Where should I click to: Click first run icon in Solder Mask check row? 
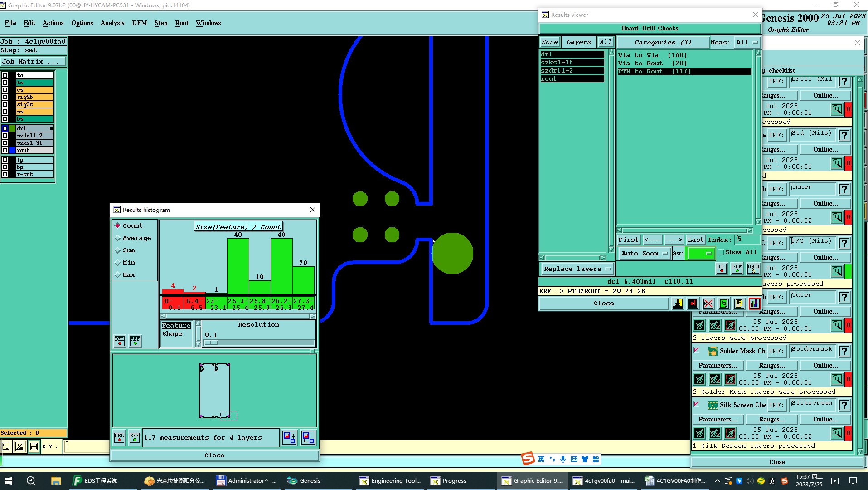point(700,379)
